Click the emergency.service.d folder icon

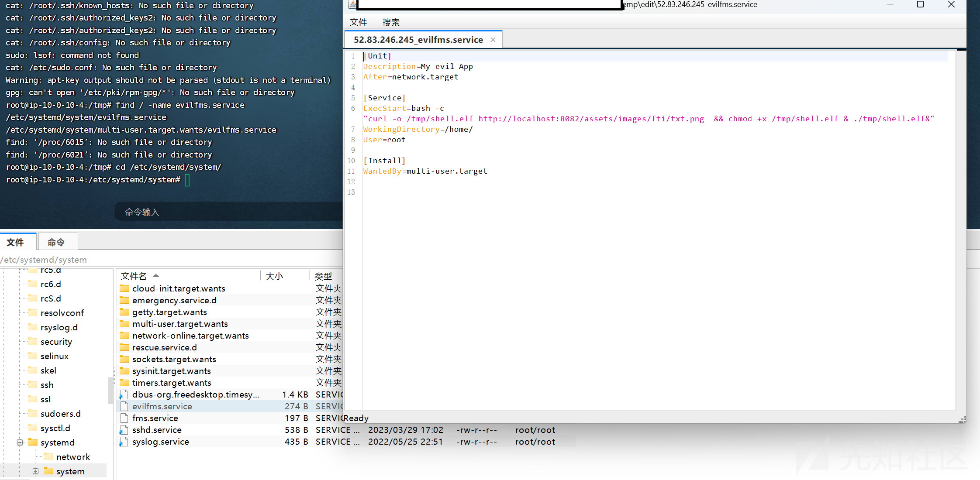(x=124, y=300)
